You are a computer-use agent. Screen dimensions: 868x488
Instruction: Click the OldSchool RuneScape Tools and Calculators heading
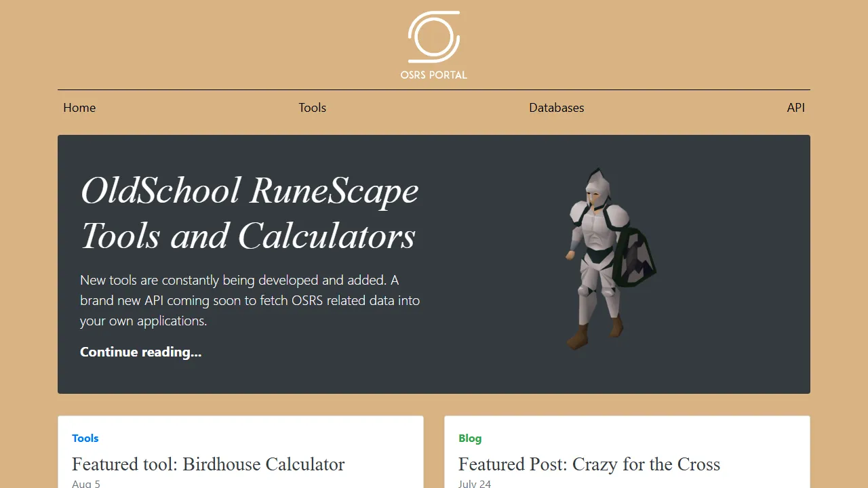click(249, 213)
